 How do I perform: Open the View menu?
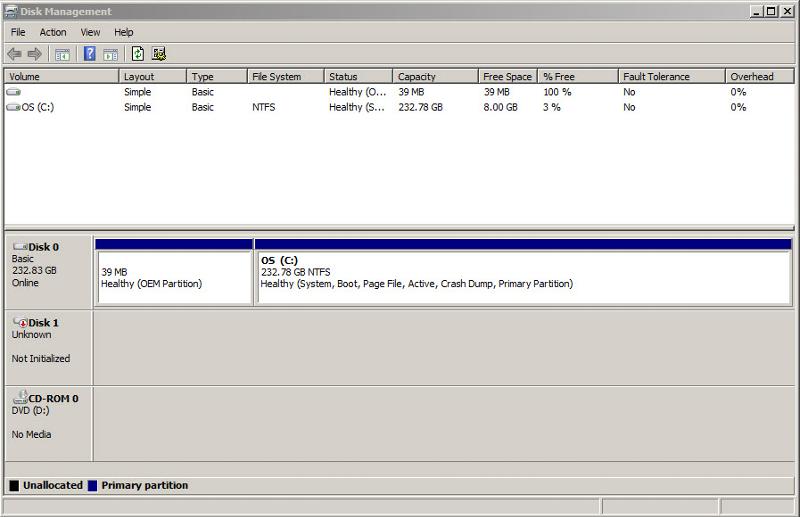pyautogui.click(x=90, y=32)
